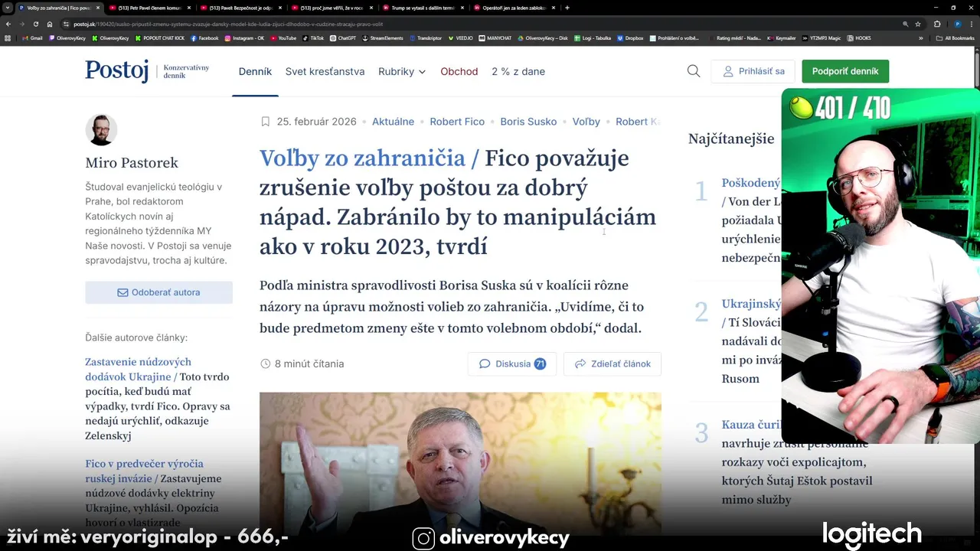This screenshot has width=980, height=551.
Task: Click the Robert Fico article photo
Action: coord(460,463)
